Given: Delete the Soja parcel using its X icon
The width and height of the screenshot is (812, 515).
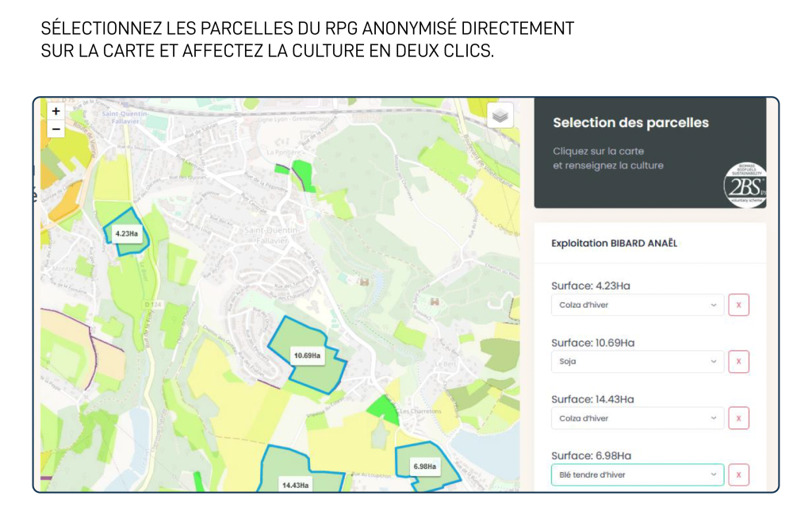Looking at the screenshot, I should (x=738, y=361).
